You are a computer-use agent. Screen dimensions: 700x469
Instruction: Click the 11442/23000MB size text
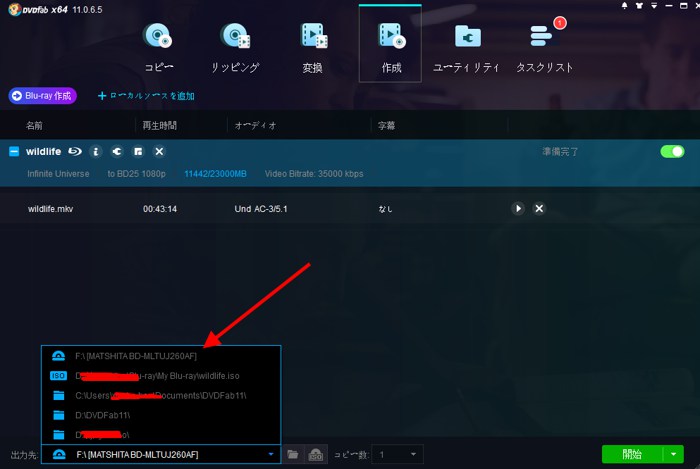pyautogui.click(x=215, y=174)
